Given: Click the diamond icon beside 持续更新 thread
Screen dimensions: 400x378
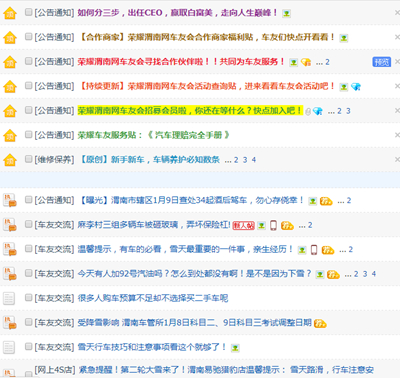Looking at the screenshot, I should pyautogui.click(x=356, y=87).
